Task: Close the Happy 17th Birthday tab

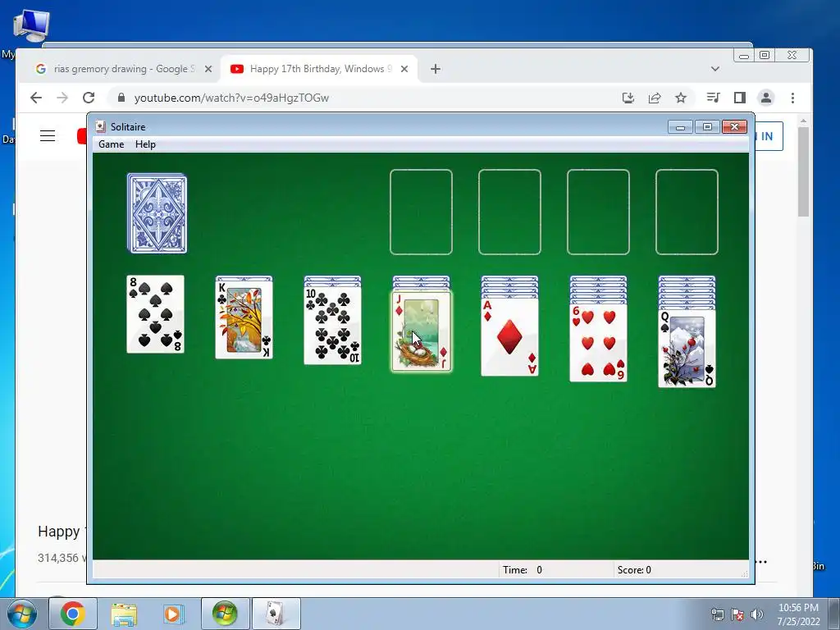Action: (x=404, y=69)
